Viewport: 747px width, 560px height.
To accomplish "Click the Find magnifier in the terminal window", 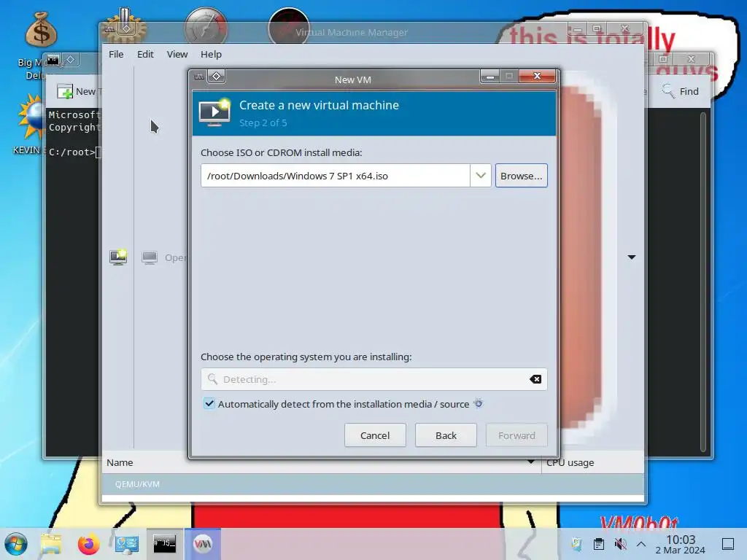I will tap(668, 90).
